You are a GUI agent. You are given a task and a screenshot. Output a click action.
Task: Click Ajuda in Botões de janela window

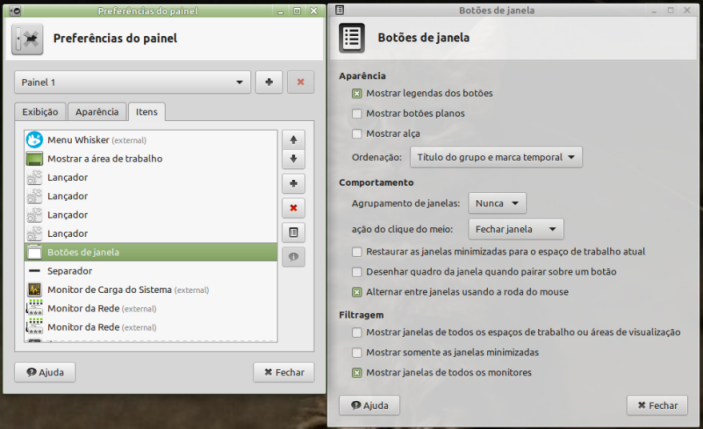coord(369,406)
